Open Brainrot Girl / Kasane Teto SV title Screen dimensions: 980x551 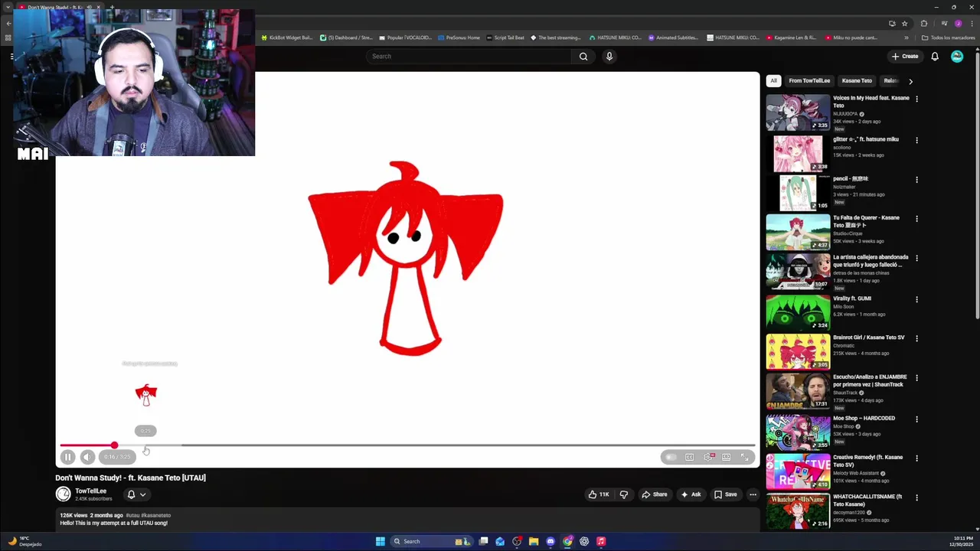pos(869,337)
